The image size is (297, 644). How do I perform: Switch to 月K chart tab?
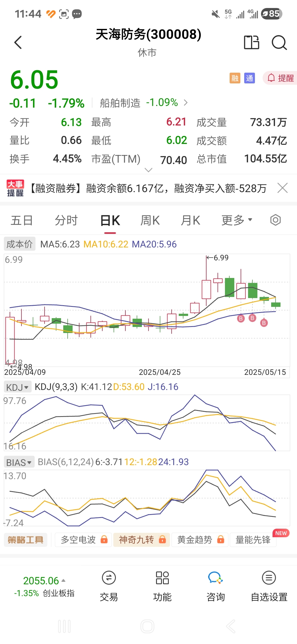click(191, 220)
